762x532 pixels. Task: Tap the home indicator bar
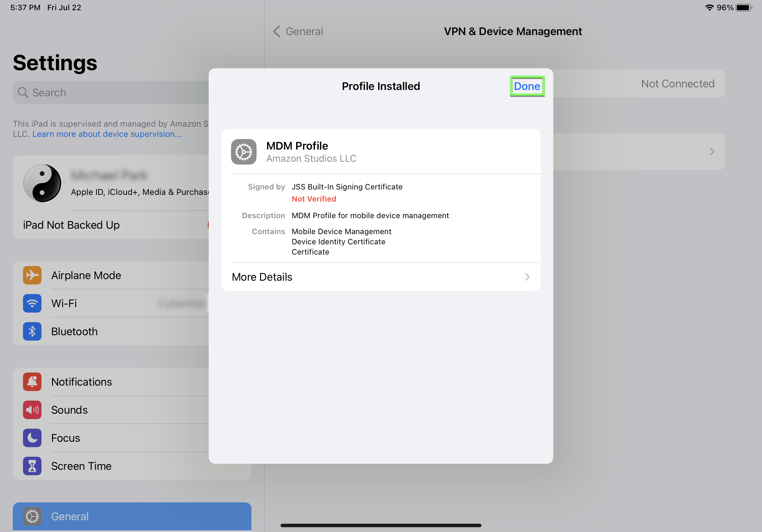click(x=381, y=525)
